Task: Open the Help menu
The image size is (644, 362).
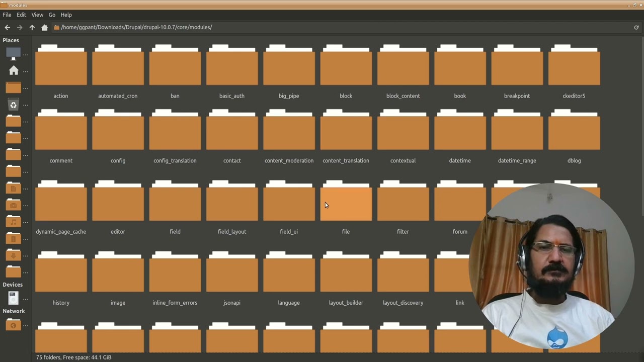Action: [66, 15]
